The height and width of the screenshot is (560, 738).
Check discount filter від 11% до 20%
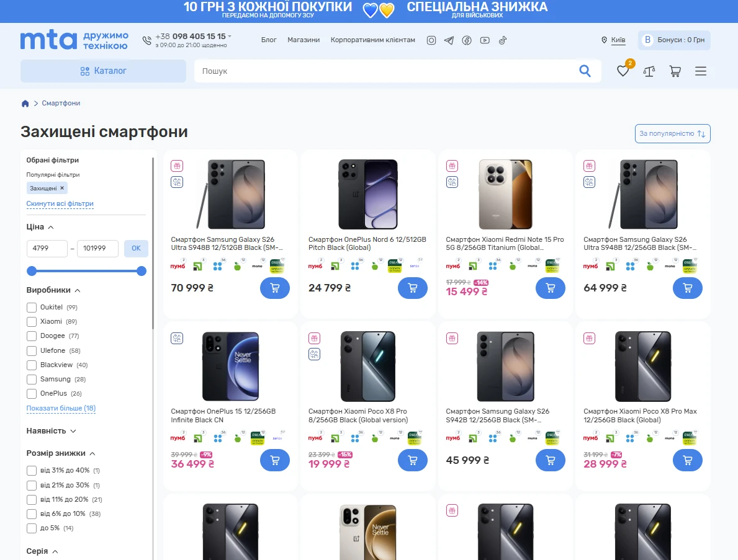32,500
